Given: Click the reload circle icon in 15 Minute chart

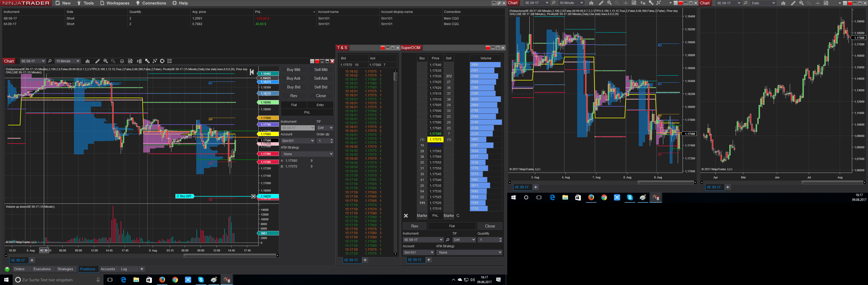Looking at the screenshot, I should tap(162, 61).
